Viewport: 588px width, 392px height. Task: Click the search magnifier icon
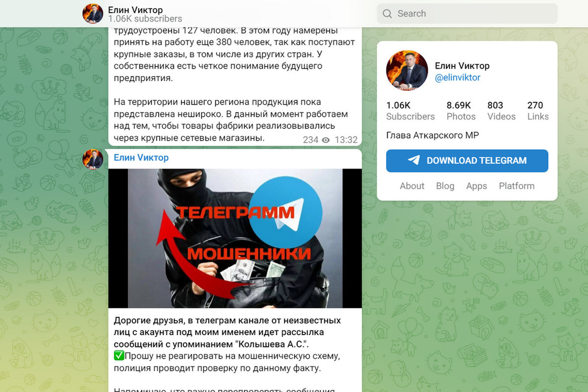click(x=387, y=14)
